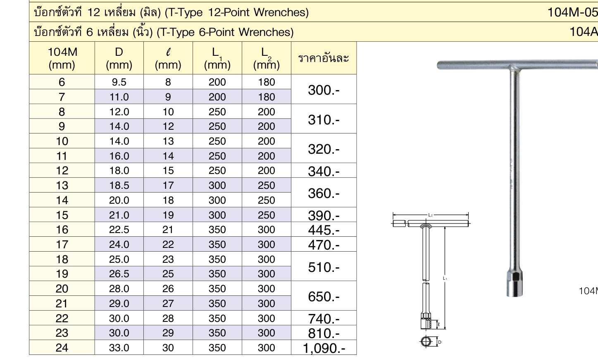This screenshot has height=364, width=598.
Task: Click the T-Type 12-Point Wrenches heading
Action: pyautogui.click(x=171, y=12)
